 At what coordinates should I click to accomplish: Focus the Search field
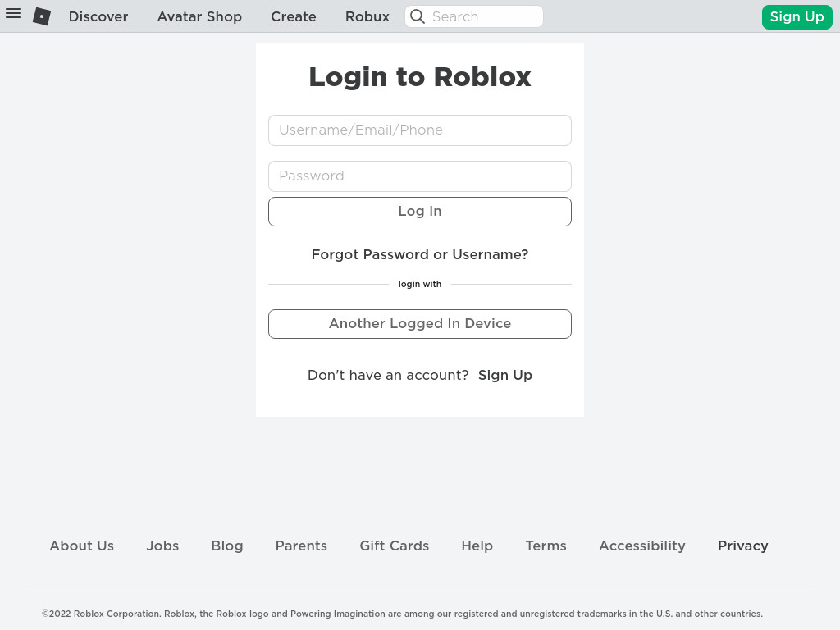point(474,16)
